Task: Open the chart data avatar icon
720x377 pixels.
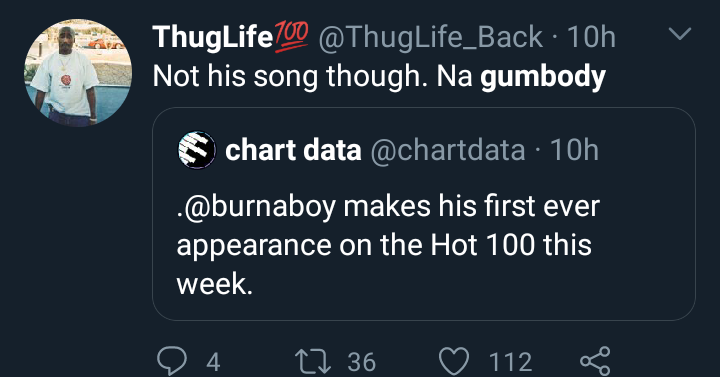Action: pos(197,150)
